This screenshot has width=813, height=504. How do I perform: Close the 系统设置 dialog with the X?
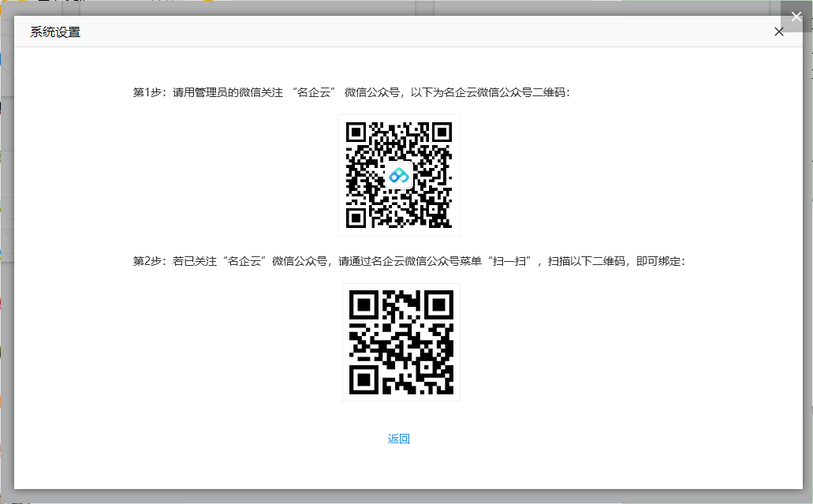[778, 32]
